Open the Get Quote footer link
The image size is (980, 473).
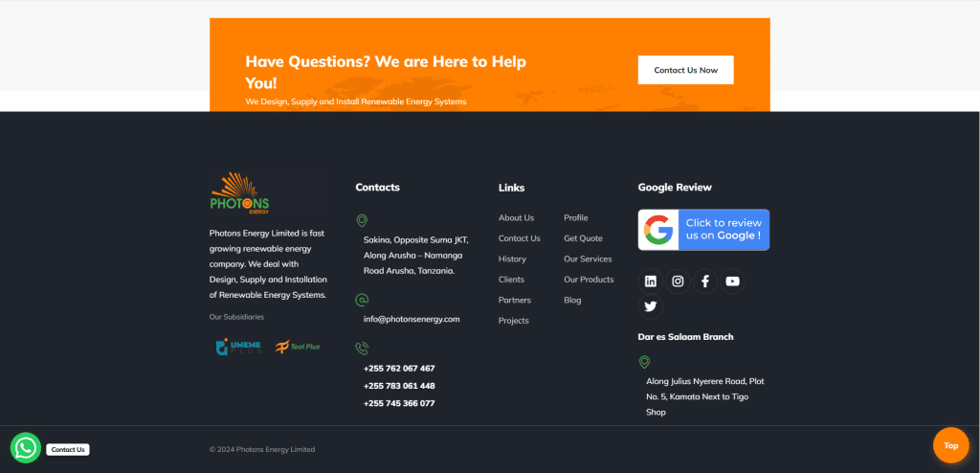tap(583, 238)
